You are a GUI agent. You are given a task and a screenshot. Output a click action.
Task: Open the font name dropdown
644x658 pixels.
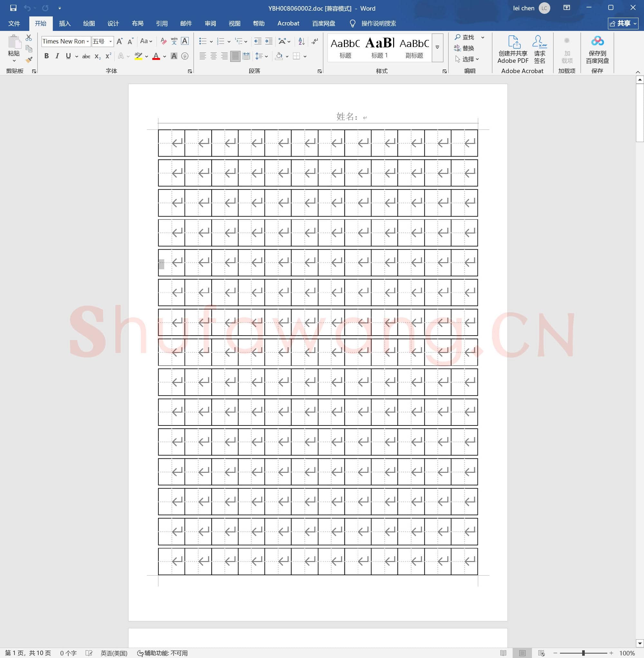(88, 41)
